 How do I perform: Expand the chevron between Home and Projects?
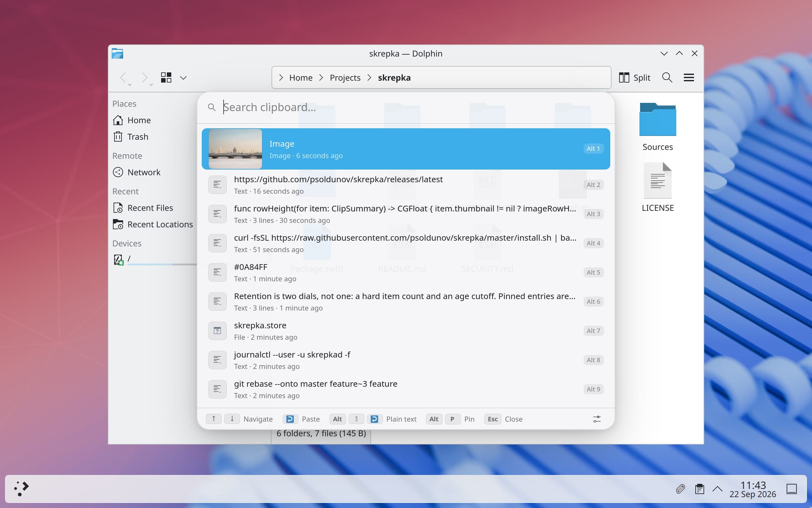tap(321, 77)
